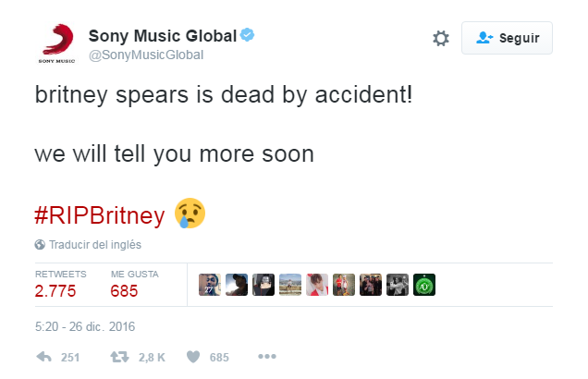Toggle the heart like icon
Image resolution: width=588 pixels, height=379 pixels.
tap(193, 357)
